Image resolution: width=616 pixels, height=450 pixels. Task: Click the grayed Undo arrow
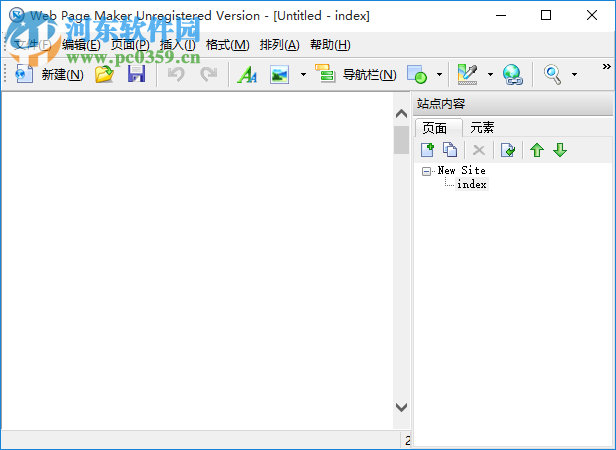[176, 74]
